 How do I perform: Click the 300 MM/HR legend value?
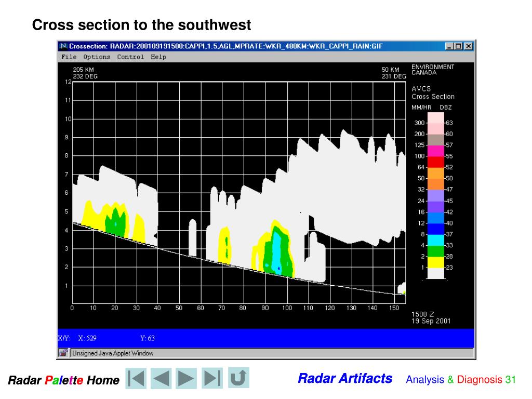[419, 123]
